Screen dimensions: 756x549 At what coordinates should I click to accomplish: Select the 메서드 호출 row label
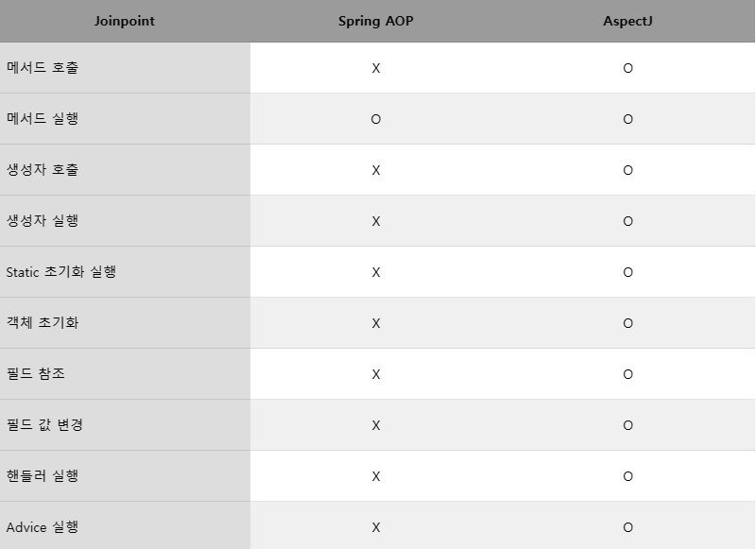(x=43, y=68)
